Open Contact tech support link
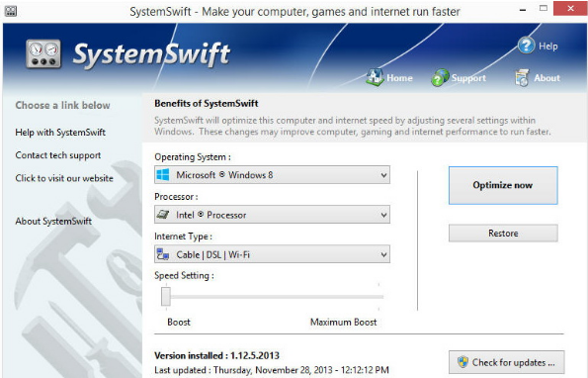 click(x=58, y=155)
